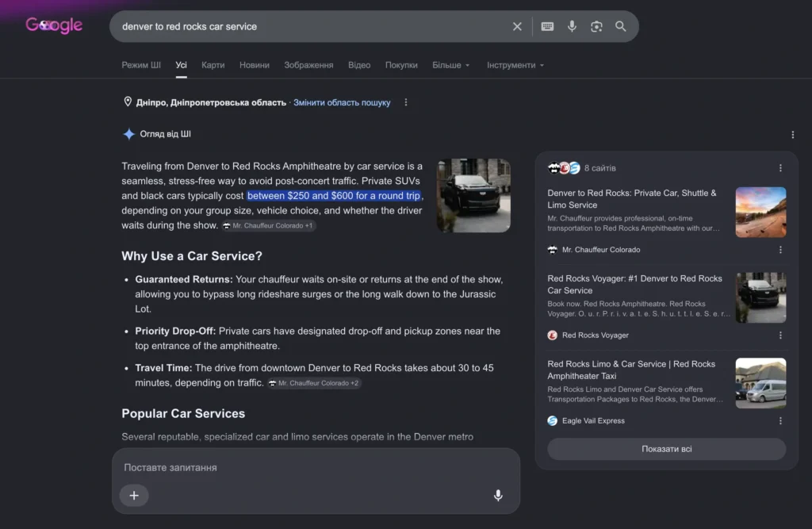Image resolution: width=812 pixels, height=529 pixels.
Task: Click Mr. Chauffeur Colorado favicon icon
Action: pyautogui.click(x=552, y=250)
